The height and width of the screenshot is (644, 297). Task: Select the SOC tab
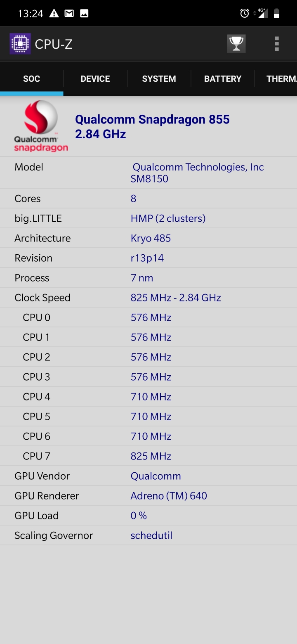tap(32, 78)
